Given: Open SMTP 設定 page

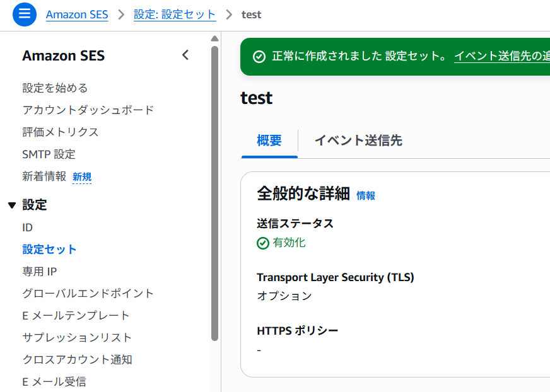Looking at the screenshot, I should click(49, 154).
